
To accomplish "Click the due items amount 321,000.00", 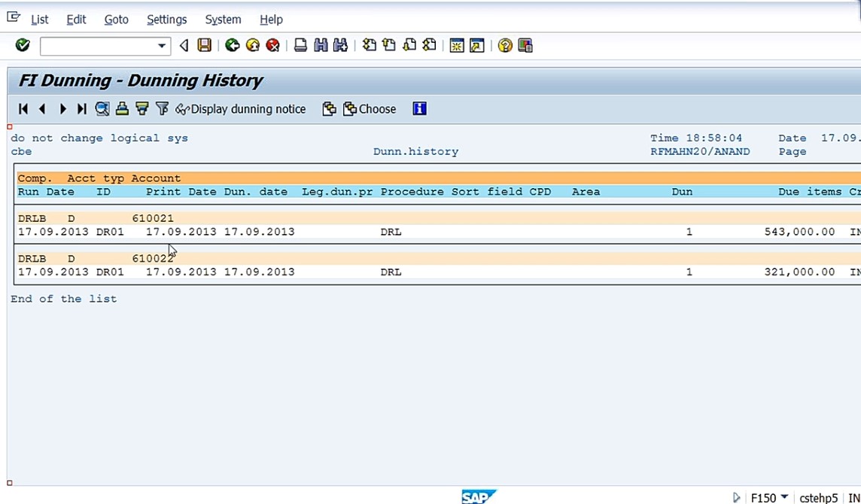I will [799, 272].
